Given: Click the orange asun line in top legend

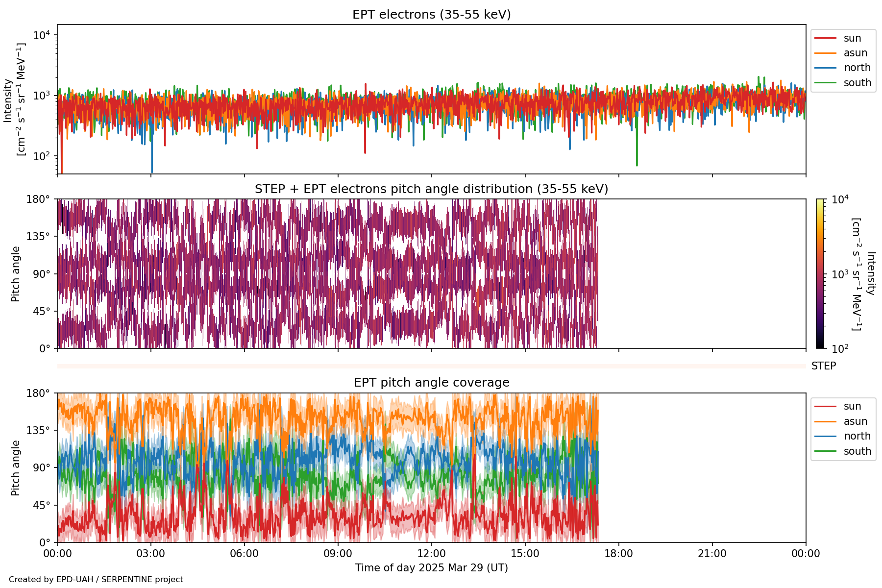Looking at the screenshot, I should pos(825,53).
